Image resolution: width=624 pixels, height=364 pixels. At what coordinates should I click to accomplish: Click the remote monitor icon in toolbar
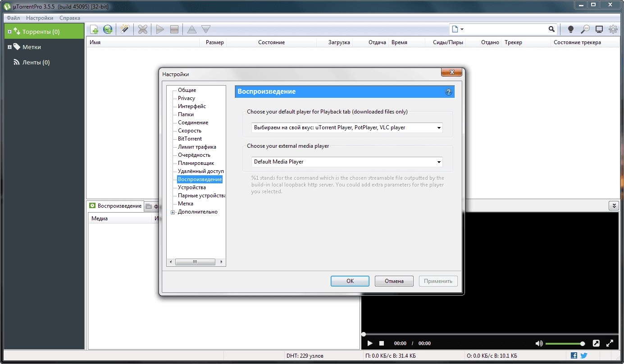tap(599, 29)
